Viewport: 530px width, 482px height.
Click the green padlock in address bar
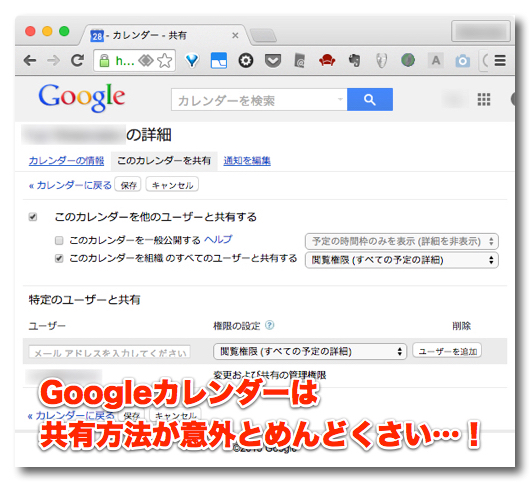(x=104, y=61)
